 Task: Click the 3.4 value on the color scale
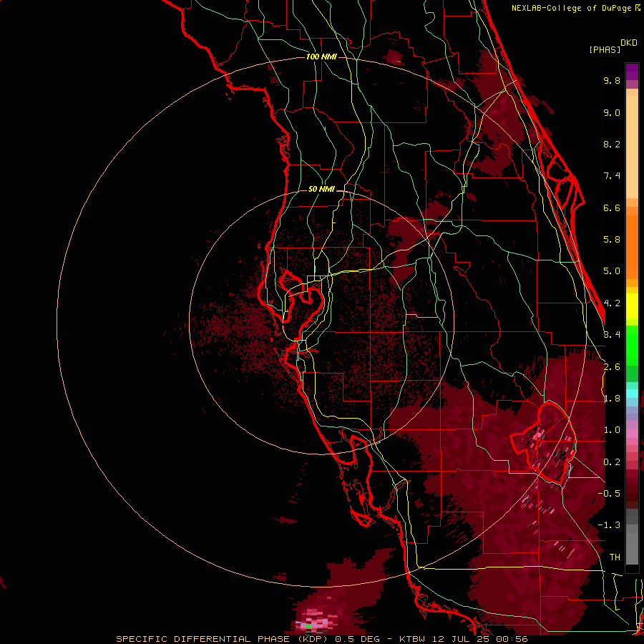[612, 335]
